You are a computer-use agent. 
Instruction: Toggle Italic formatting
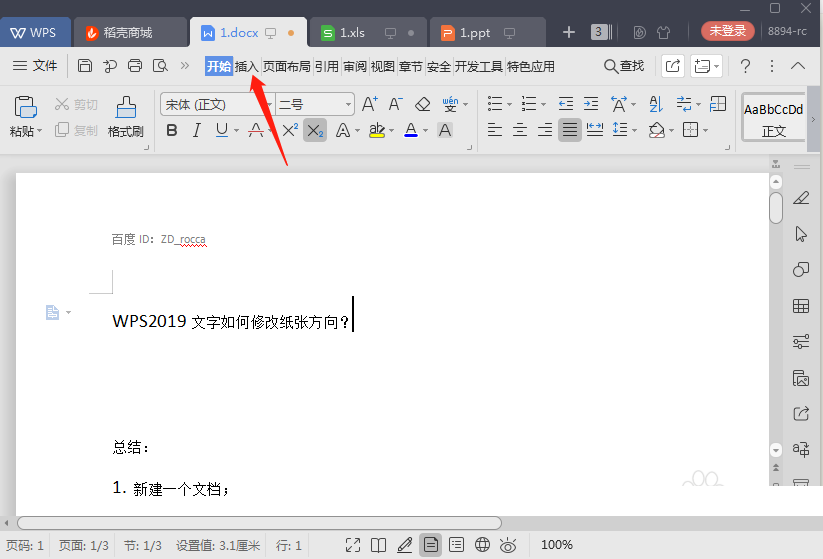point(197,130)
